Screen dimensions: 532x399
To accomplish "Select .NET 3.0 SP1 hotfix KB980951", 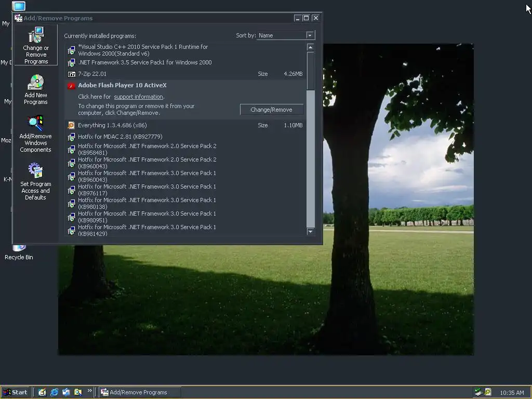I will point(185,217).
